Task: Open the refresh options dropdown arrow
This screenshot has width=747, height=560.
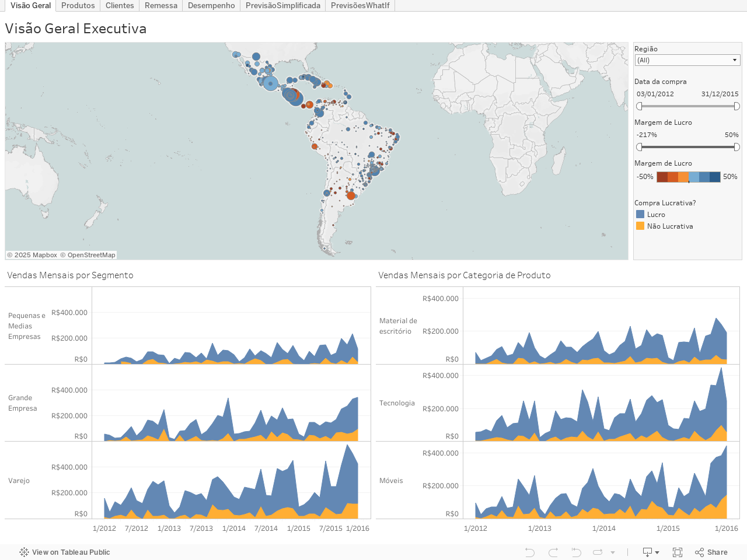Action: pyautogui.click(x=613, y=552)
